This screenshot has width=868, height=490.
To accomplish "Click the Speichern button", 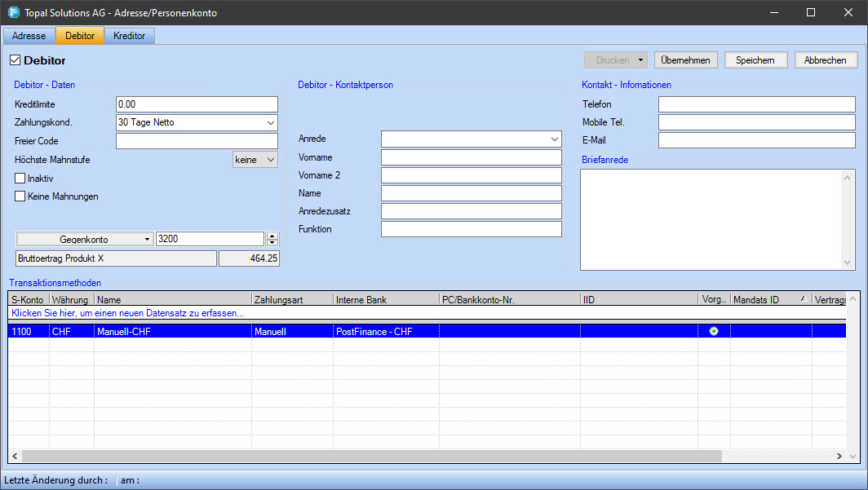I will click(x=755, y=60).
